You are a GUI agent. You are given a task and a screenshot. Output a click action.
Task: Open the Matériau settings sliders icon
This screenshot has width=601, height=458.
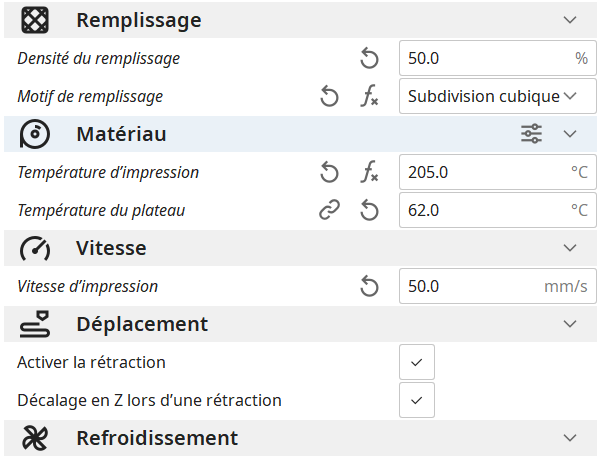click(x=532, y=134)
